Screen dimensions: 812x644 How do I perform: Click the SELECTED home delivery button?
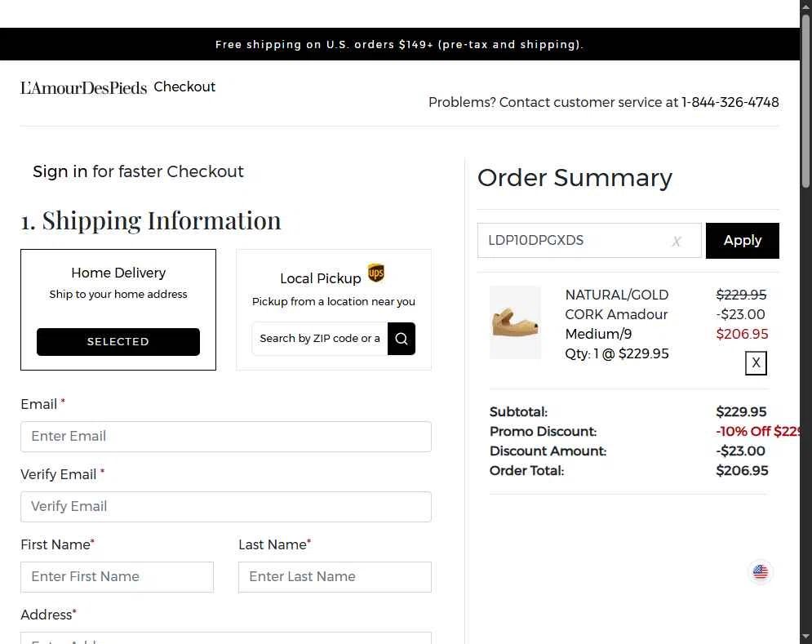click(118, 342)
